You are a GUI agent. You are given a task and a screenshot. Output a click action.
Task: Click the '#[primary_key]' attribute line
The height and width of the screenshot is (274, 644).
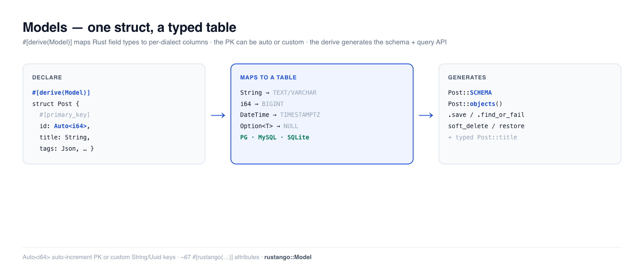(65, 115)
